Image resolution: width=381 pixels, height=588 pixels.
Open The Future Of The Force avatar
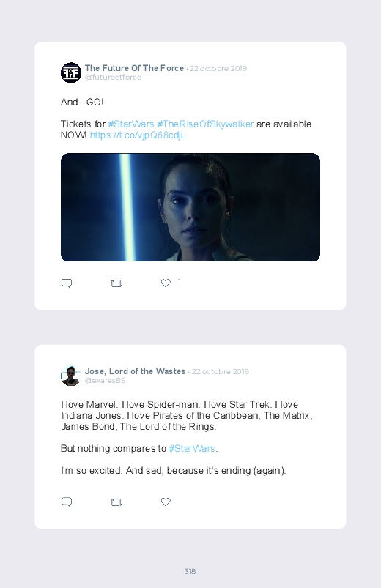71,72
